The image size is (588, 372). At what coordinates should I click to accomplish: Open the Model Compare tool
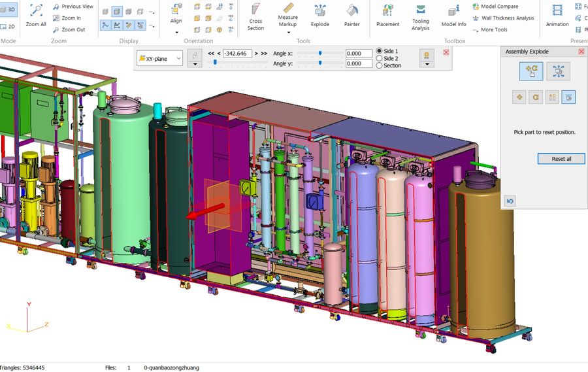point(495,7)
